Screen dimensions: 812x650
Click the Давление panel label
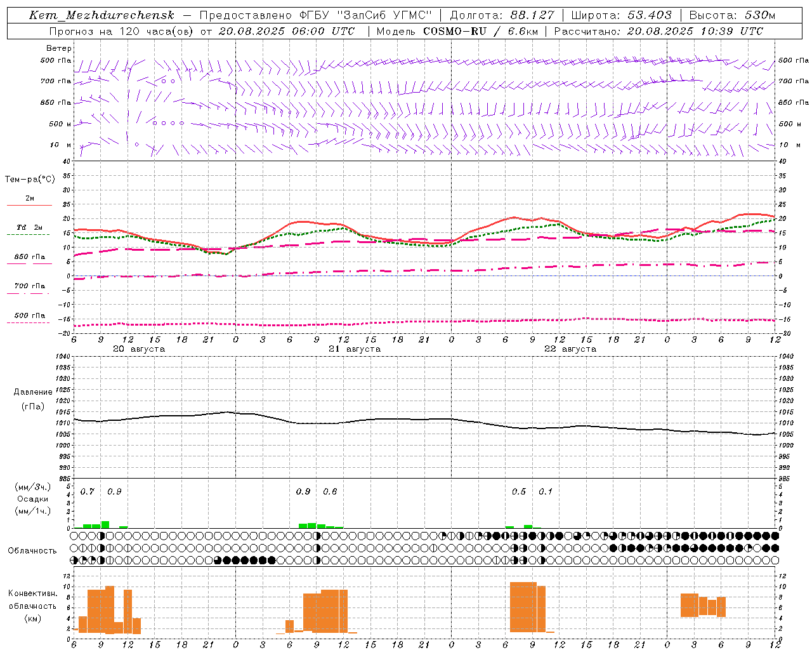(x=33, y=392)
